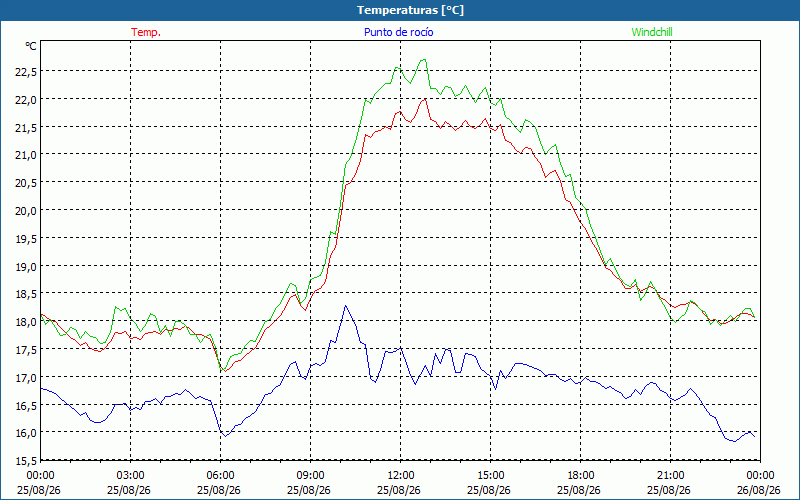Click the 17,0 y-axis value

[26, 378]
